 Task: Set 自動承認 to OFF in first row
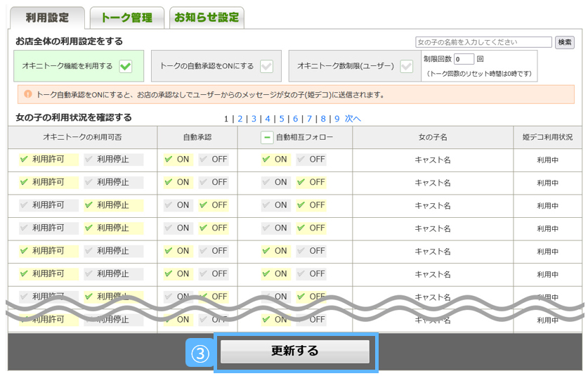tap(213, 160)
